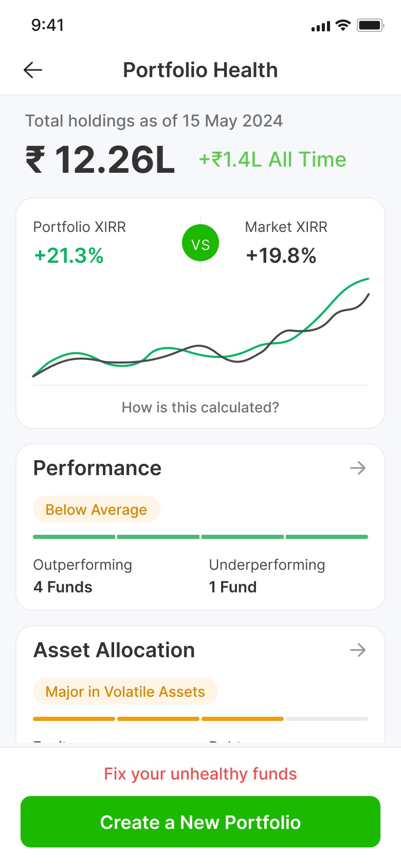Open the How is this calculated link
401x868 pixels.
[x=200, y=407]
